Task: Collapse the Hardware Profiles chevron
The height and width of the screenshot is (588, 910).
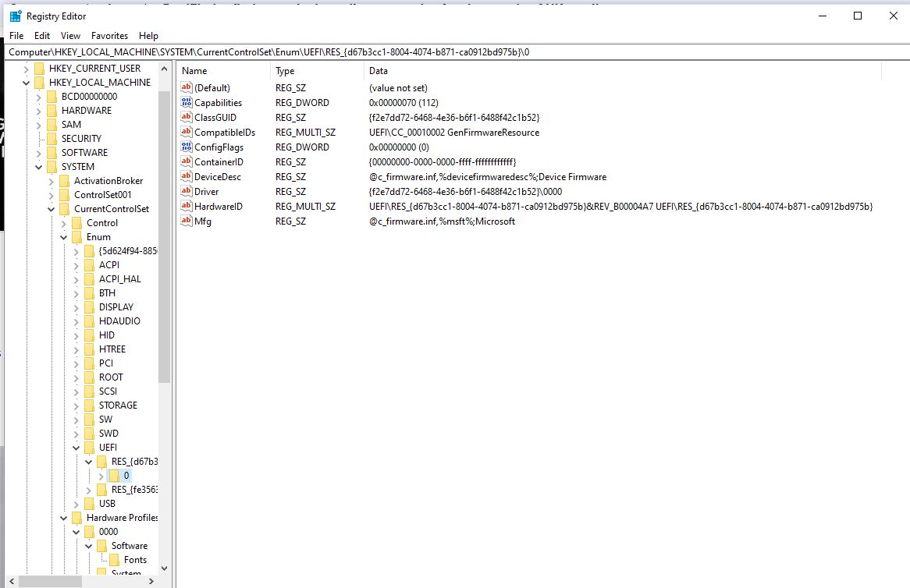Action: (64, 518)
